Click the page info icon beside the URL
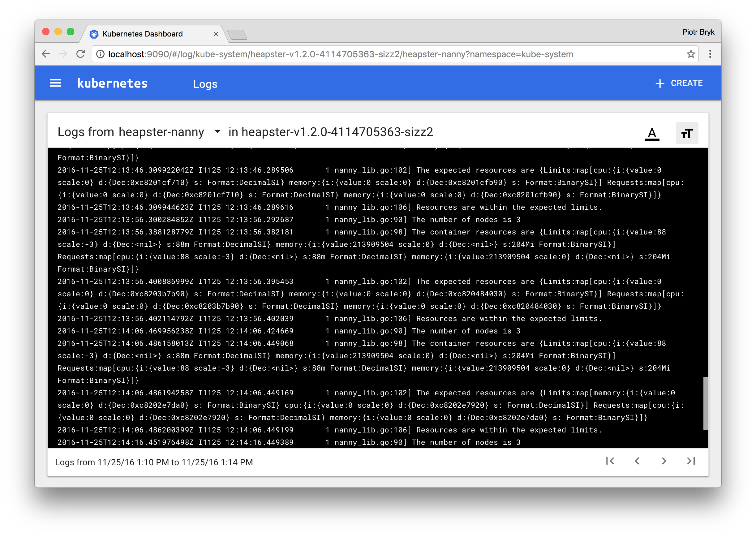The image size is (756, 537). [x=100, y=54]
